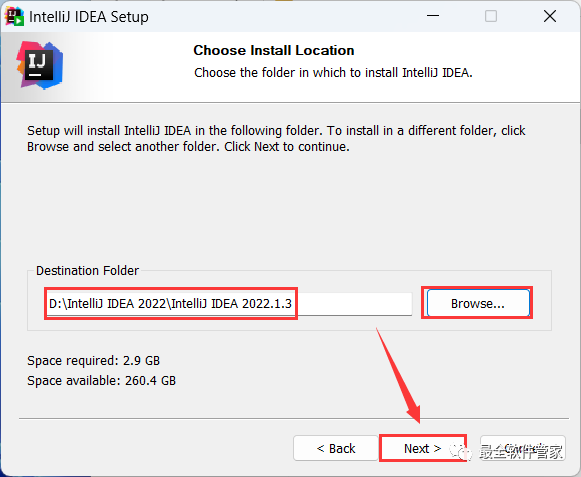Click the 'Destination Folder' group label

pyautogui.click(x=87, y=271)
